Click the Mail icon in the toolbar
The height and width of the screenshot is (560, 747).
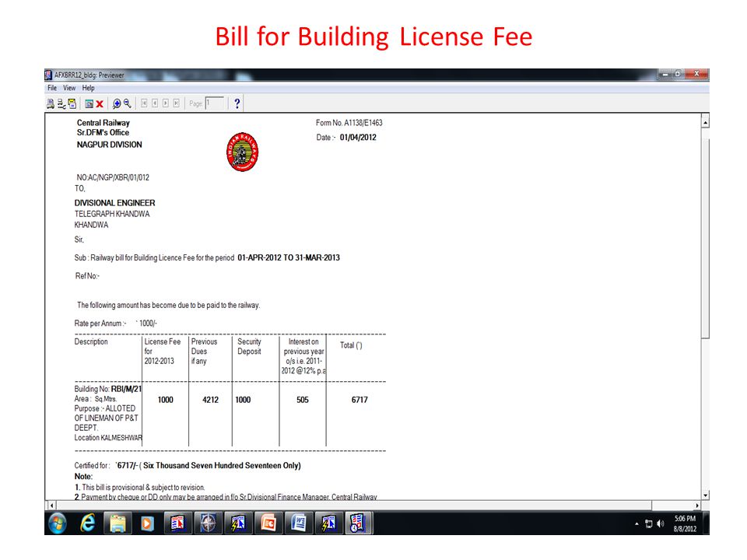pyautogui.click(x=72, y=103)
